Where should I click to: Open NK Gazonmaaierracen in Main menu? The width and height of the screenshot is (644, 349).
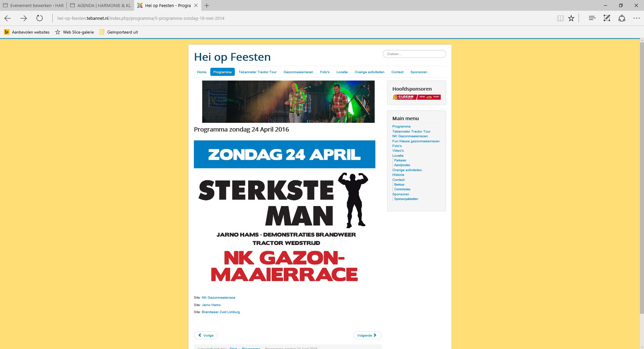point(410,136)
